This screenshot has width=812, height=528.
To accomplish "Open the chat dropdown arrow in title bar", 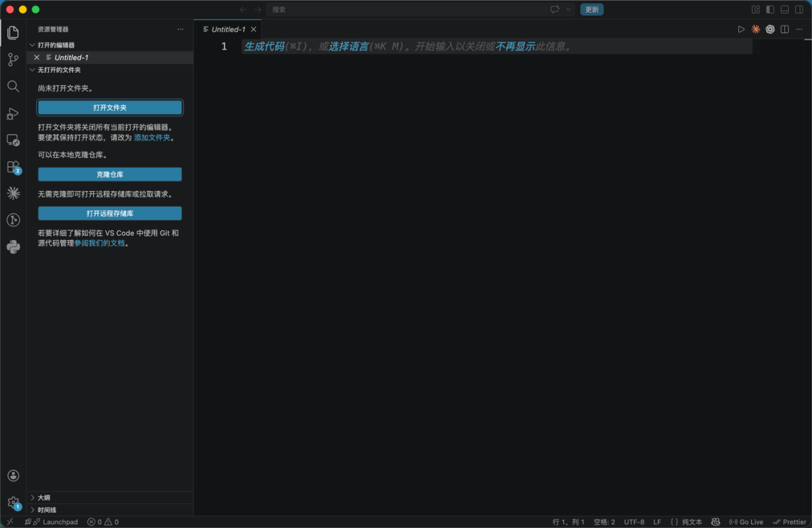I will click(568, 9).
